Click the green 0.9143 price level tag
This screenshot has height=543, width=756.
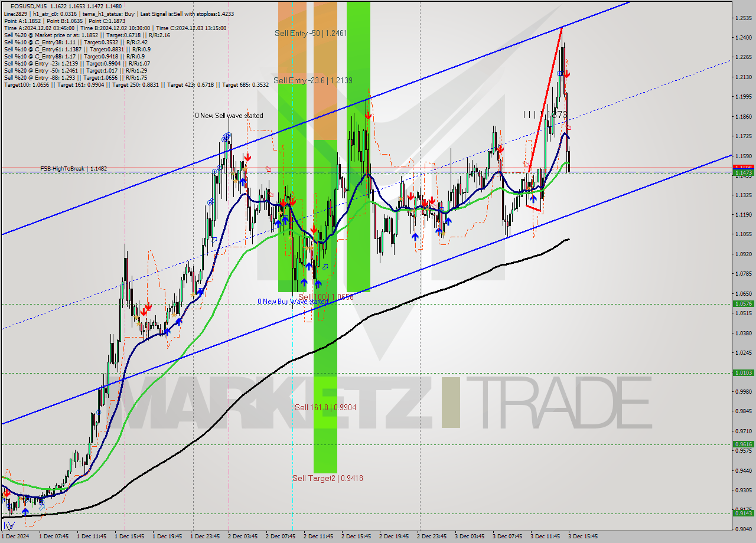tap(743, 513)
